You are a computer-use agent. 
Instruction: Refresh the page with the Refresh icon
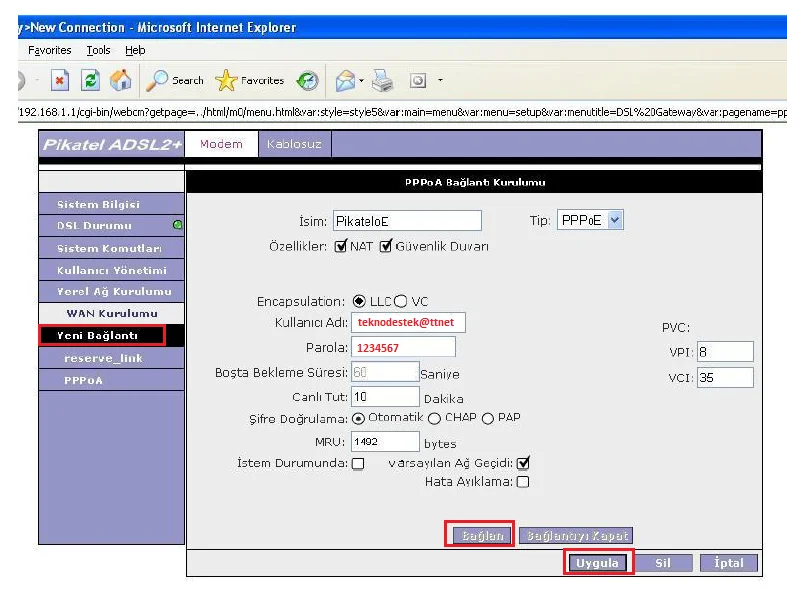coord(90,80)
